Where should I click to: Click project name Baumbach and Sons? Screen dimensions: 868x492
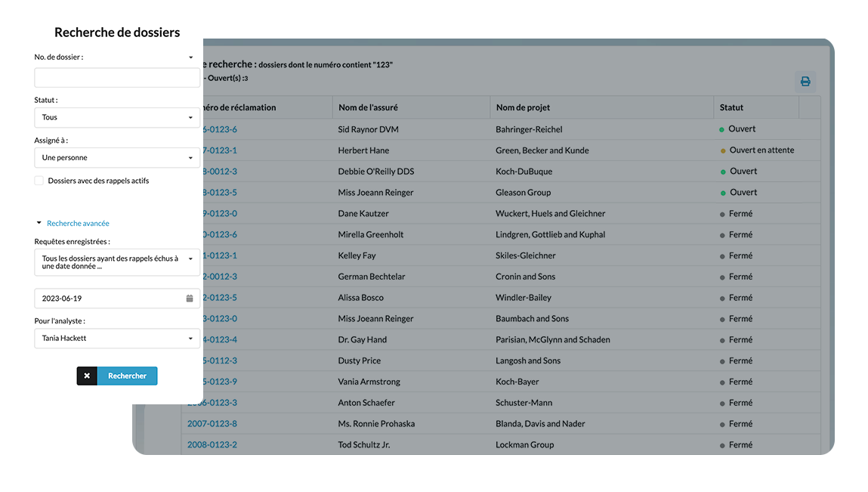532,319
